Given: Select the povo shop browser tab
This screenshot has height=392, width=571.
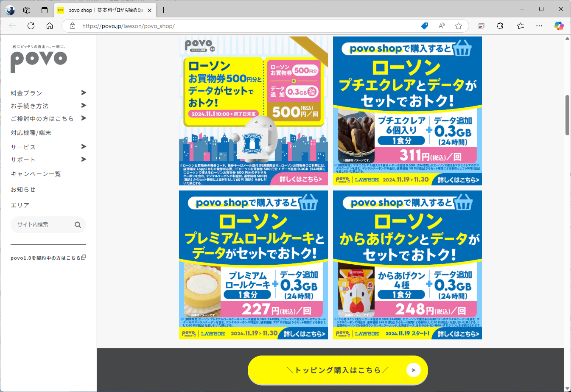Looking at the screenshot, I should click(x=105, y=10).
